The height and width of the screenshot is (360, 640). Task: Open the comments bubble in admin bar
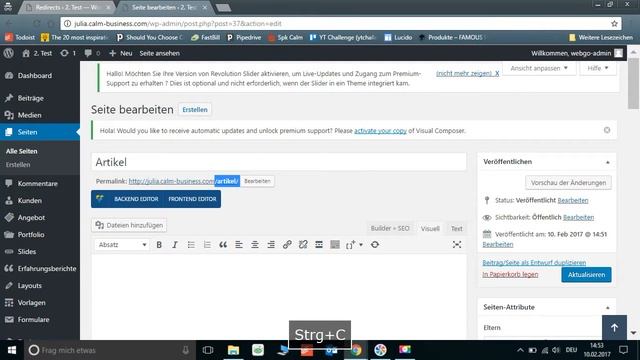[x=92, y=53]
